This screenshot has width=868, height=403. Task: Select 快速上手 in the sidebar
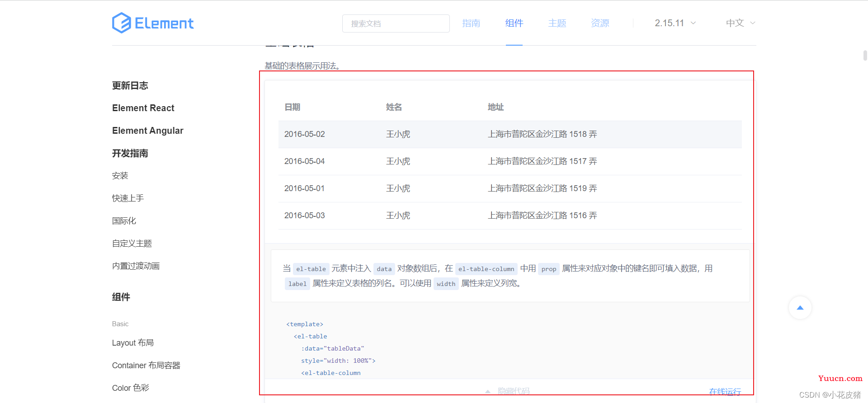pyautogui.click(x=128, y=198)
